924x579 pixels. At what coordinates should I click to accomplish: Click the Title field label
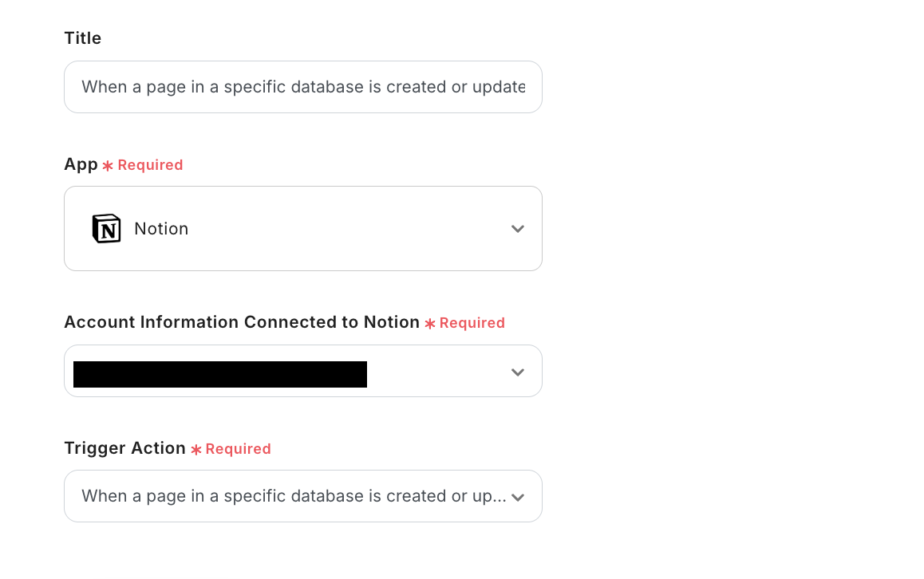[x=82, y=38]
